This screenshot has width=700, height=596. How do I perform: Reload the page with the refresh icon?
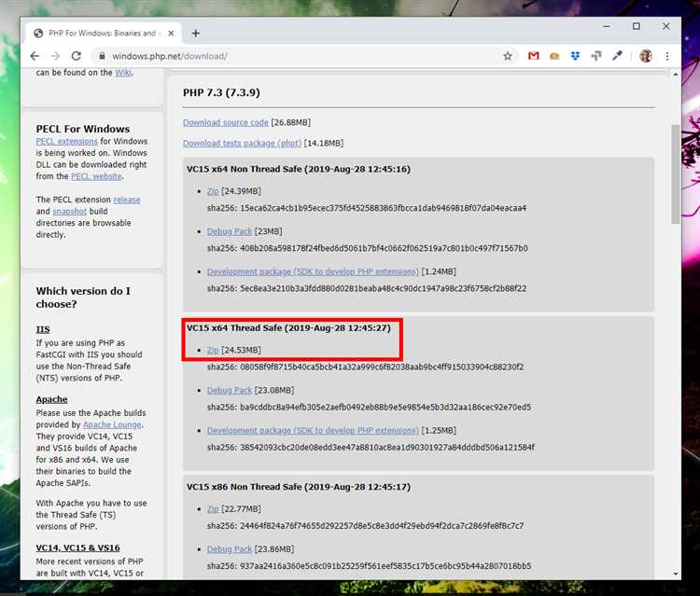(x=77, y=56)
